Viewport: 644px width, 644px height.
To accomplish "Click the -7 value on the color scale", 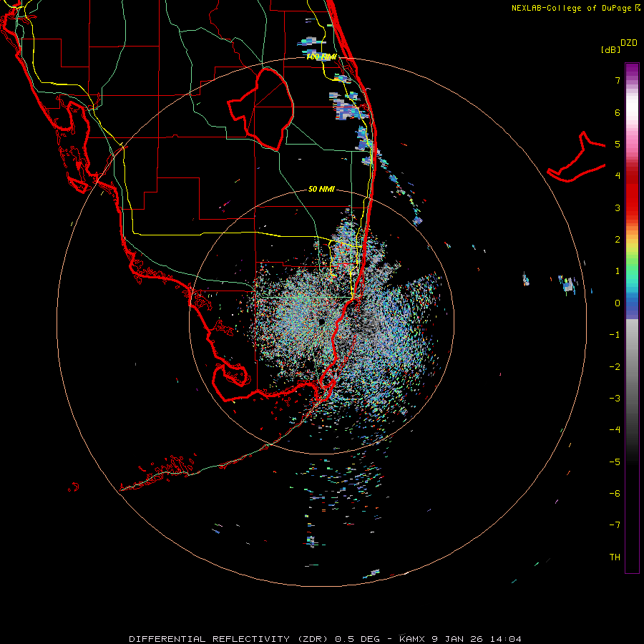I will tap(615, 525).
